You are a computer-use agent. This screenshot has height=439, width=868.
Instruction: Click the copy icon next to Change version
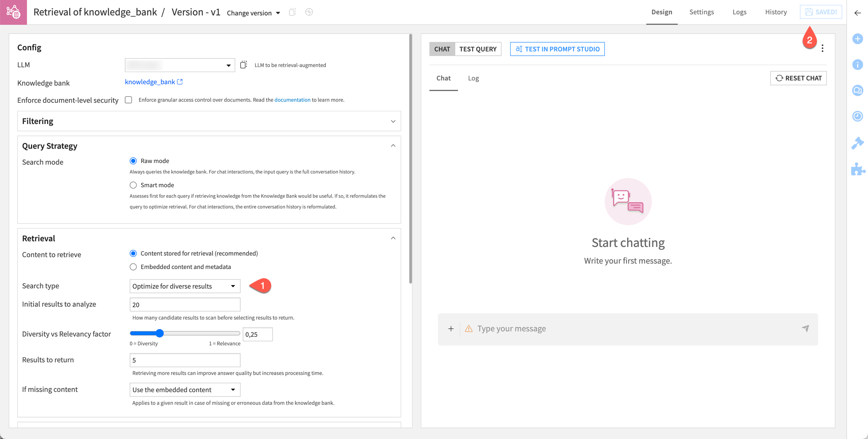pyautogui.click(x=292, y=12)
